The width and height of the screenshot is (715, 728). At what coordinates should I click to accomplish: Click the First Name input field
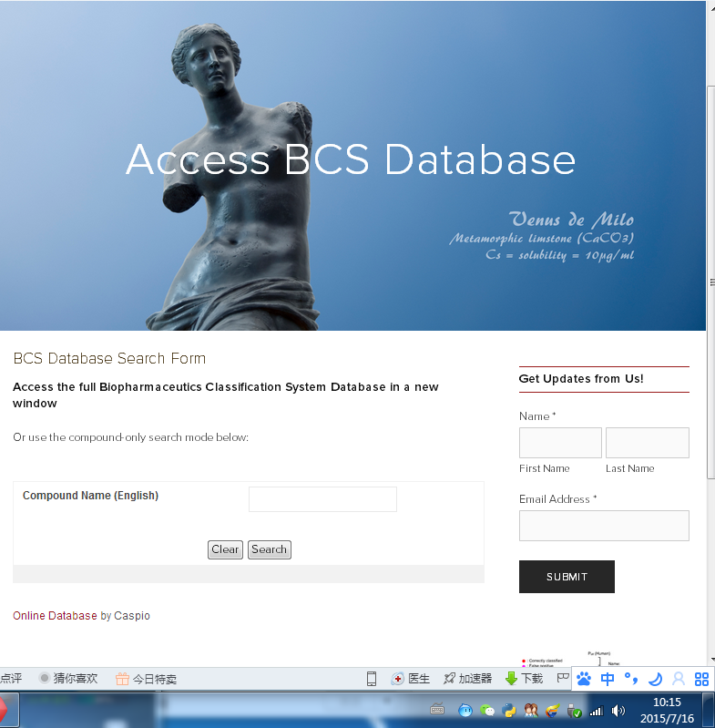coord(560,443)
